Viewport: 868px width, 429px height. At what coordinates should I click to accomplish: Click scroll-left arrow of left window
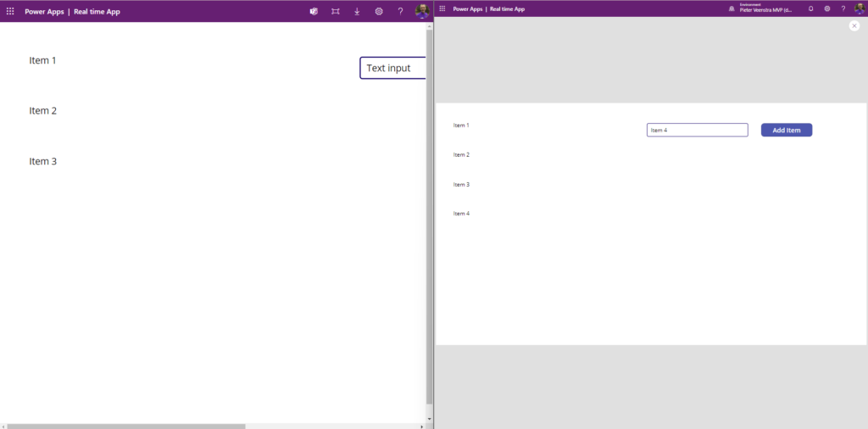click(3, 426)
